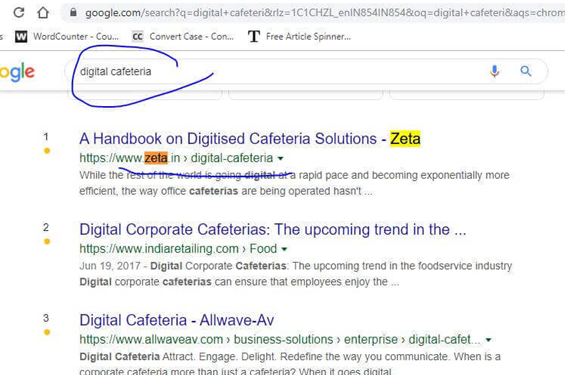The height and width of the screenshot is (375, 568).
Task: Click the digital cafeteria search input field
Action: [x=279, y=71]
